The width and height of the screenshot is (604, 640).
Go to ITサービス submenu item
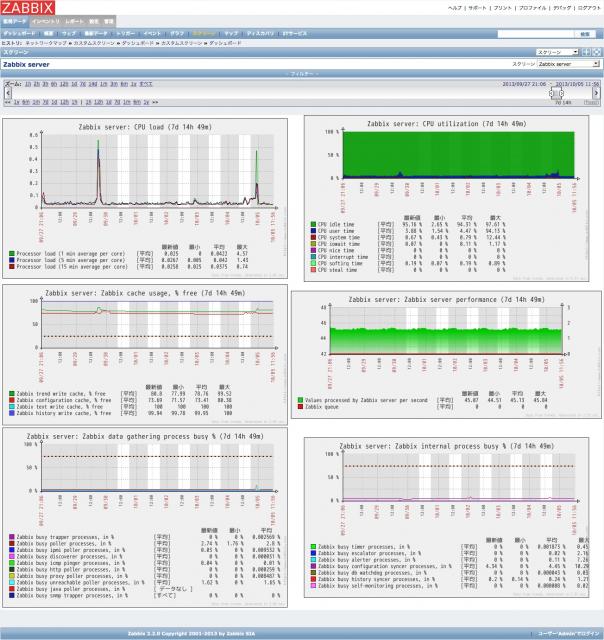[294, 33]
